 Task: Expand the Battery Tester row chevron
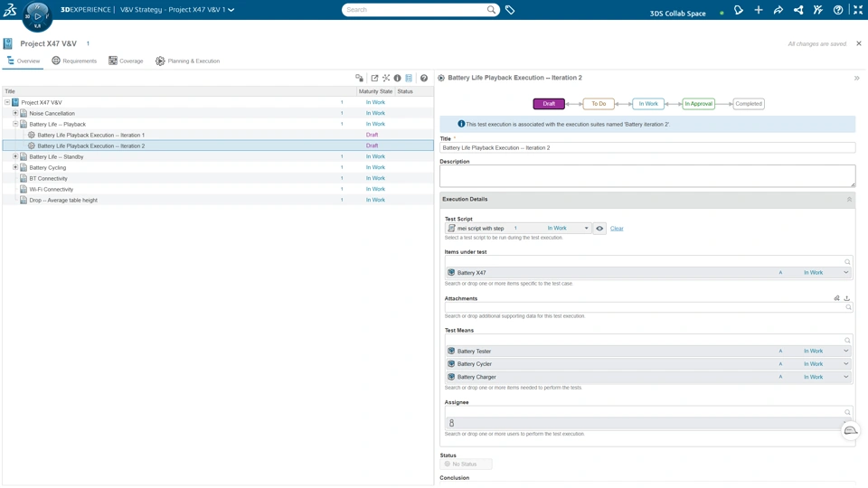click(x=846, y=351)
